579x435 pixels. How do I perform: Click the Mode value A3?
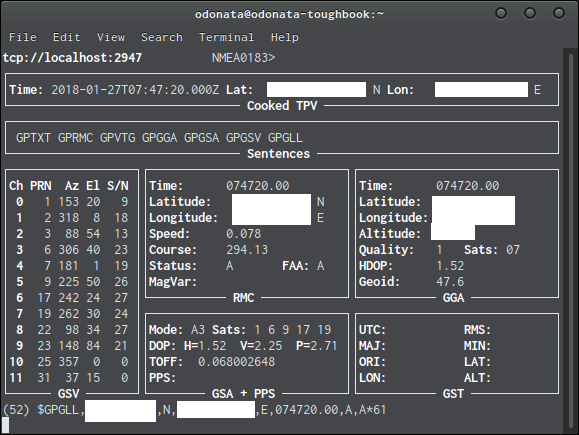[198, 330]
